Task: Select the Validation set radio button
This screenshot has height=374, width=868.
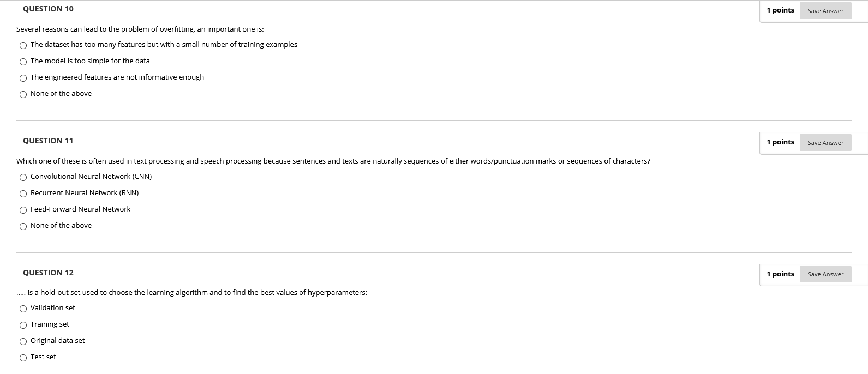Action: tap(23, 309)
